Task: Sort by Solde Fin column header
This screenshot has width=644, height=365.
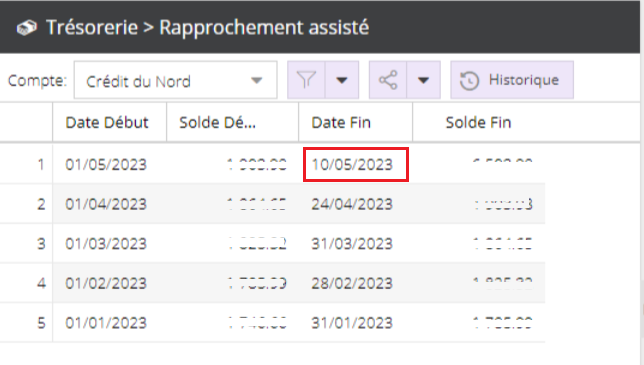Action: (478, 122)
